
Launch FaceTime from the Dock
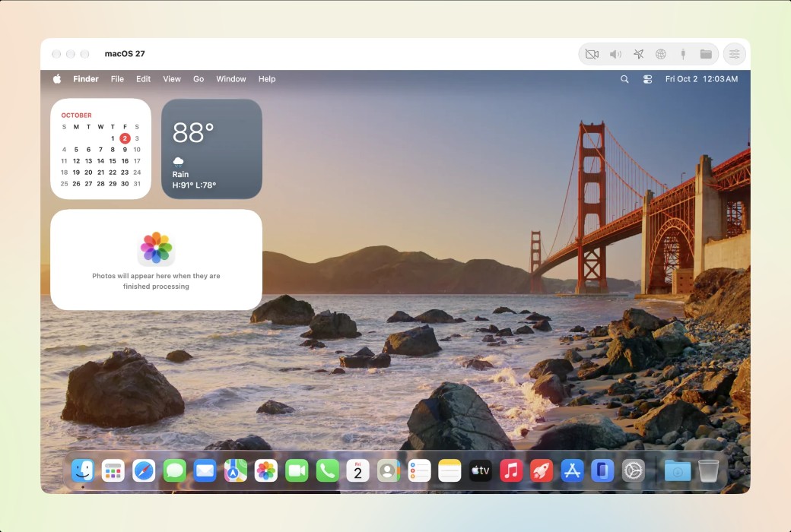click(x=297, y=471)
